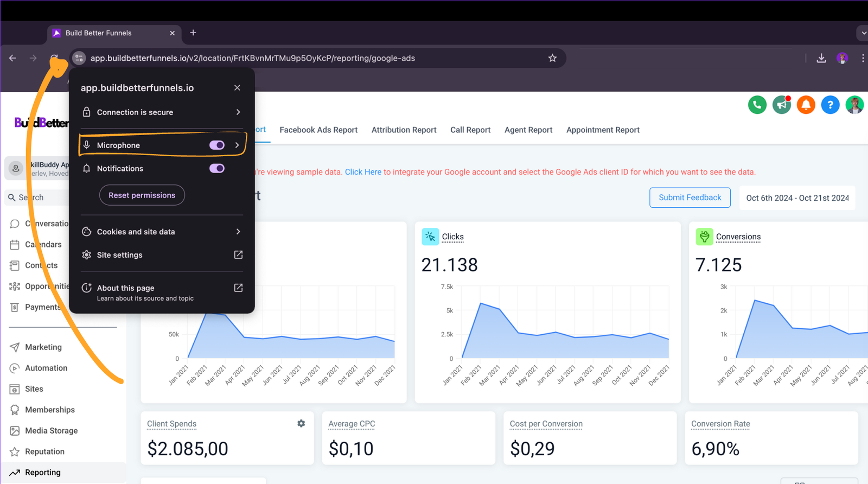Click the Submit Feedback button
This screenshot has height=484, width=868.
pyautogui.click(x=690, y=198)
